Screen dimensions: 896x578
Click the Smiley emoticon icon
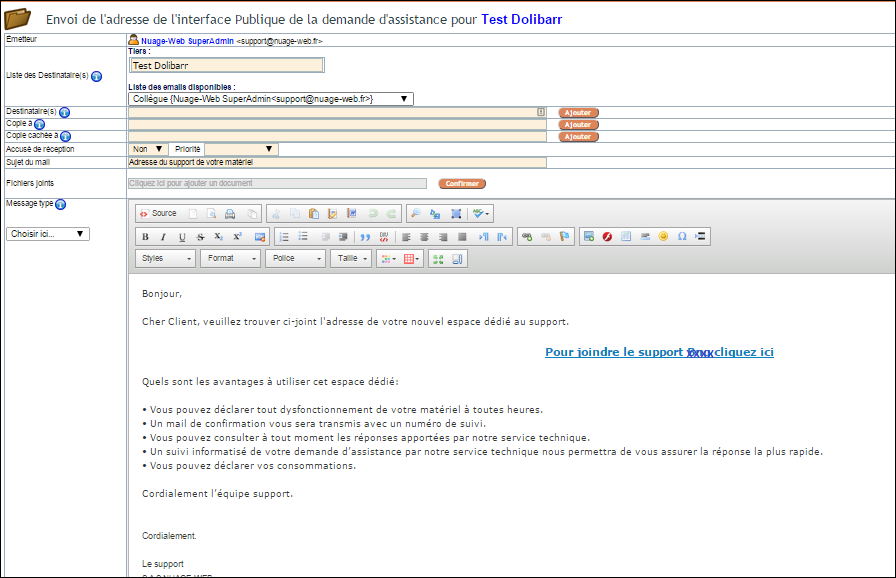[663, 236]
